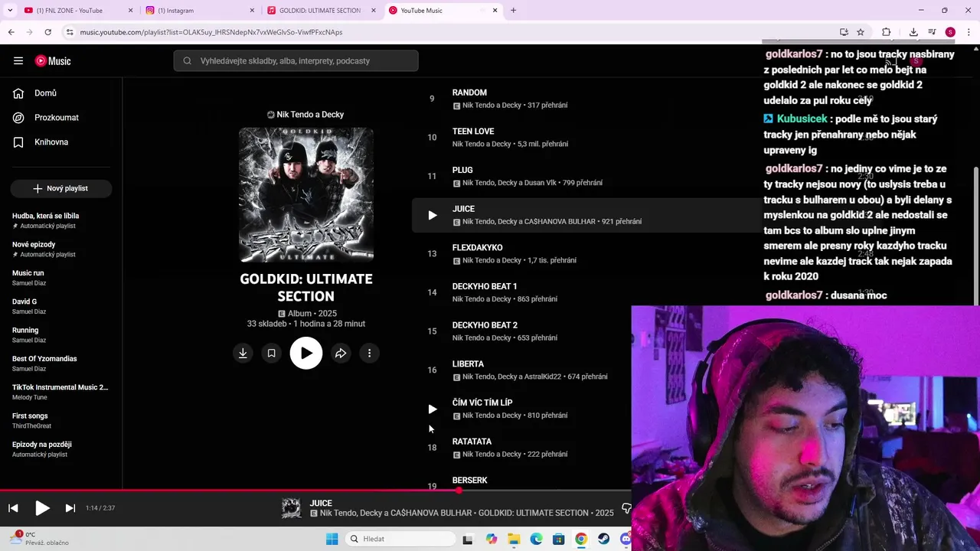Open the hamburger guide menu

(18, 60)
